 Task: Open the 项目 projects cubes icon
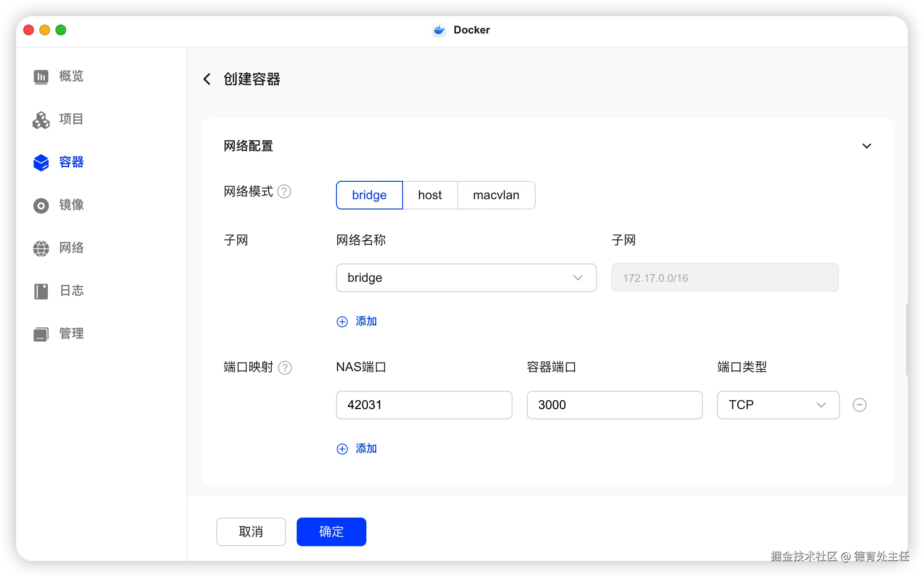(41, 120)
